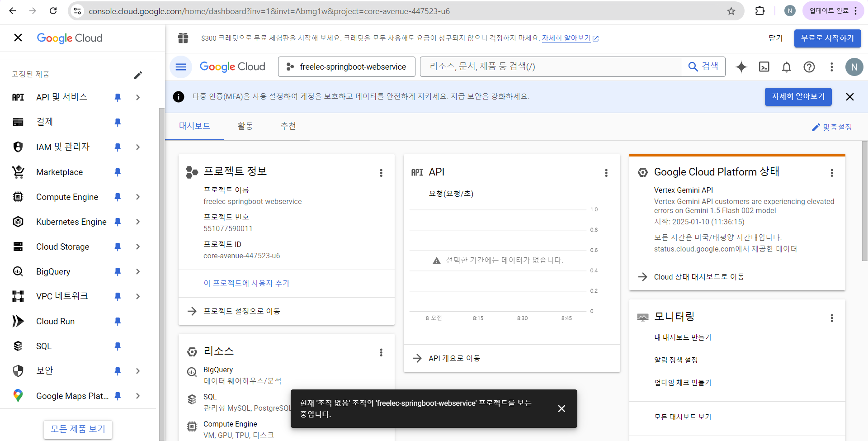868x441 pixels.
Task: Expand Kubernetes Engine submenu chevron
Action: point(138,222)
